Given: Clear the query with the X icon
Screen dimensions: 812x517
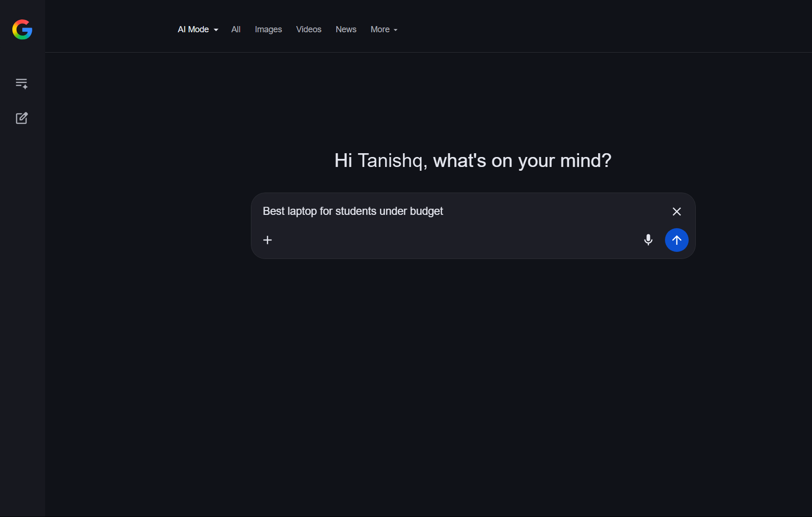Looking at the screenshot, I should click(x=677, y=212).
